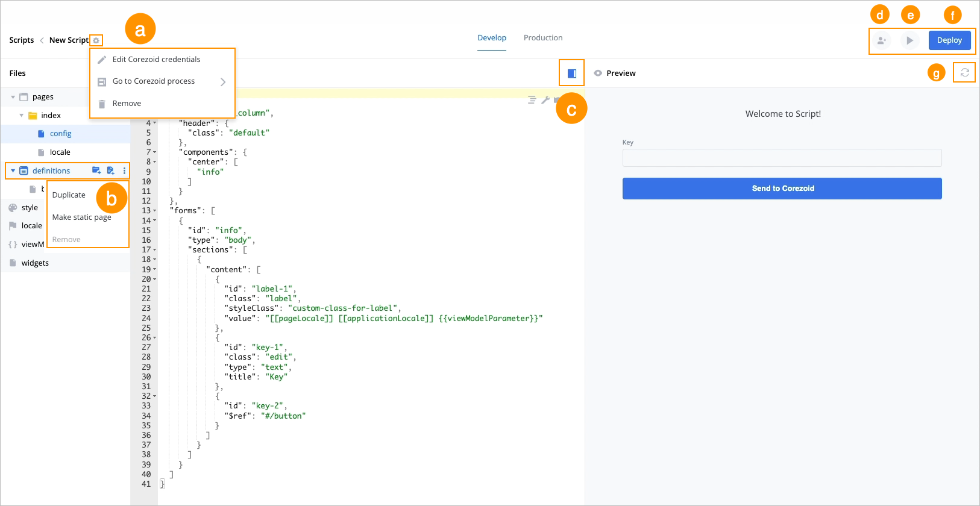Choose Edit Corezoid credentials from menu
Image resolution: width=980 pixels, height=506 pixels.
click(156, 59)
